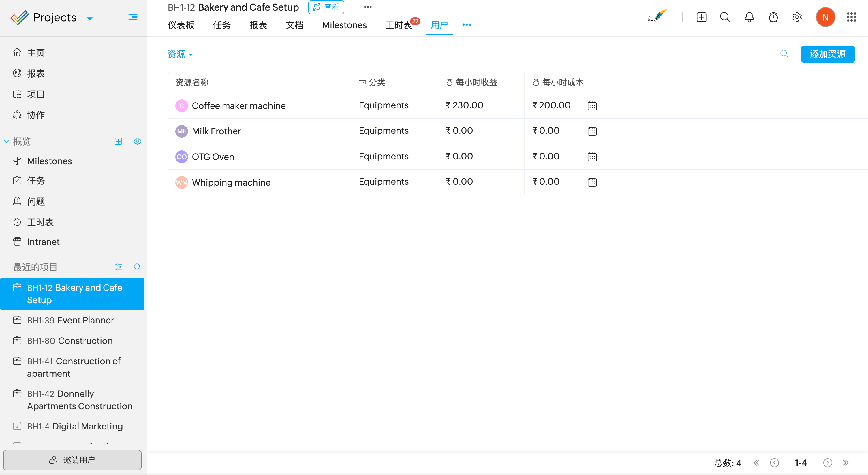Open BH1-39 Event Planner project

(x=70, y=320)
